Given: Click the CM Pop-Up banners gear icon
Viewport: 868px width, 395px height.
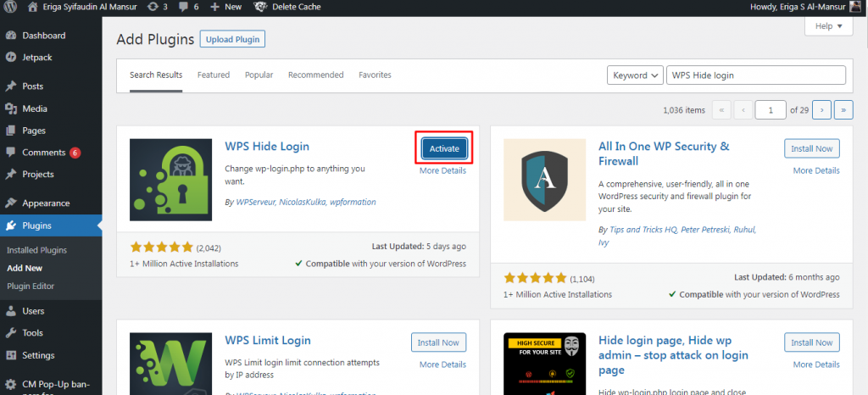Looking at the screenshot, I should 10,384.
